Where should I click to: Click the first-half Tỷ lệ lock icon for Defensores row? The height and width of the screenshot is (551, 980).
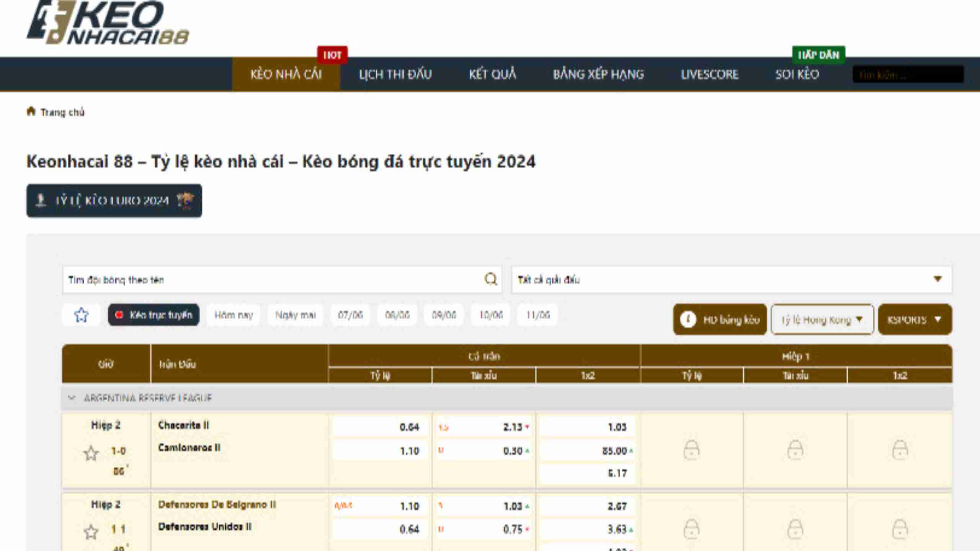(691, 529)
